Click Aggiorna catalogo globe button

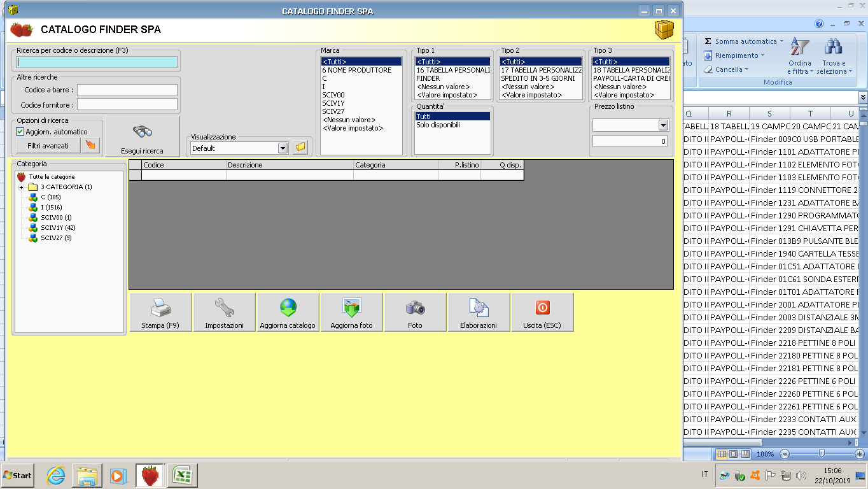point(288,312)
